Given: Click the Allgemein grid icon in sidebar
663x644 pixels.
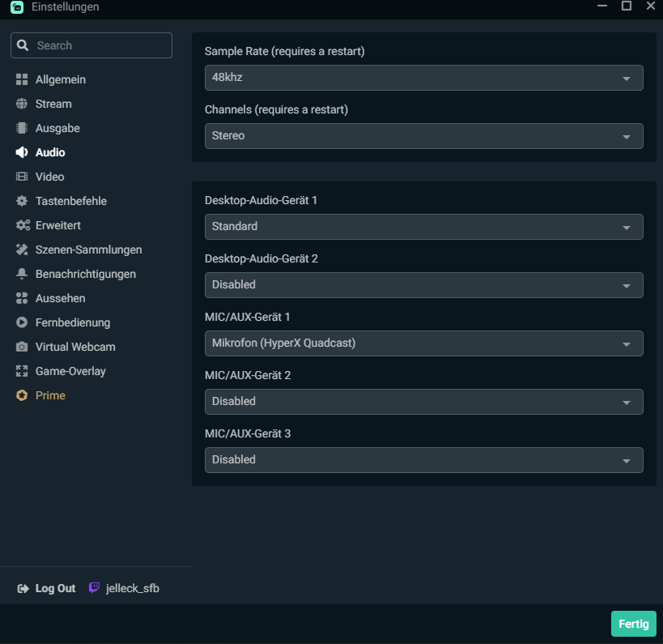Looking at the screenshot, I should pyautogui.click(x=22, y=79).
